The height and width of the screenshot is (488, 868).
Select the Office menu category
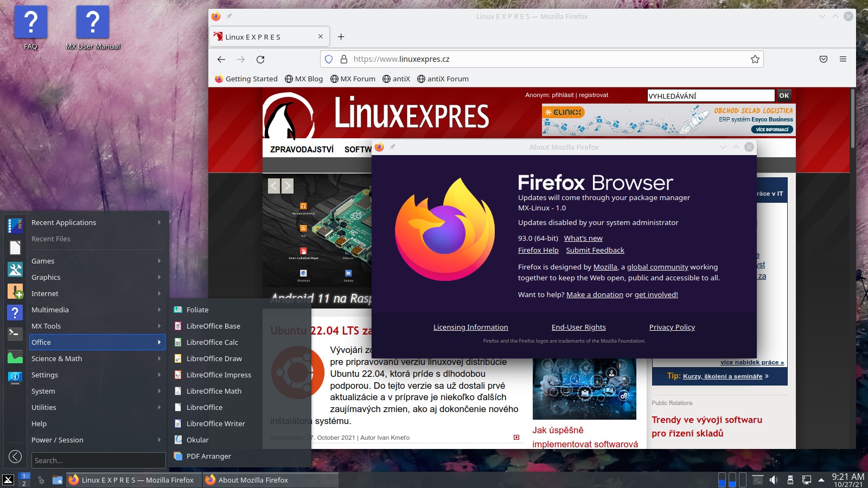97,342
